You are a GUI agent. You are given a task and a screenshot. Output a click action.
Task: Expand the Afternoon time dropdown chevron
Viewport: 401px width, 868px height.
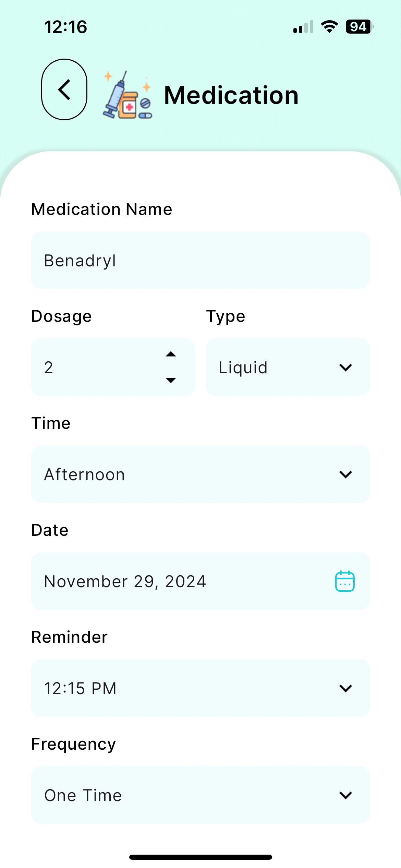(345, 474)
